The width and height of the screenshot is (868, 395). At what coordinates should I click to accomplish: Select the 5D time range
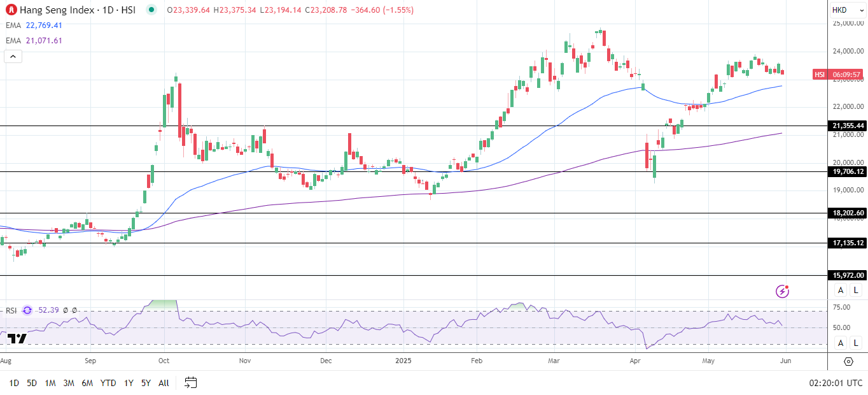[32, 383]
